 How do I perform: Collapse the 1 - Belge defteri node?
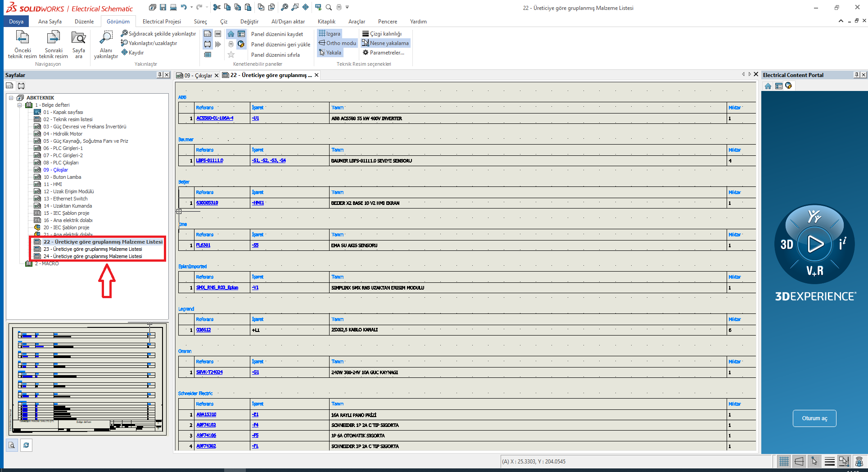pyautogui.click(x=20, y=105)
